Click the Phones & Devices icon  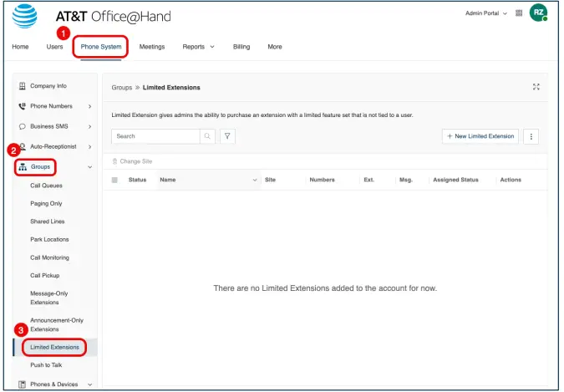pos(23,384)
